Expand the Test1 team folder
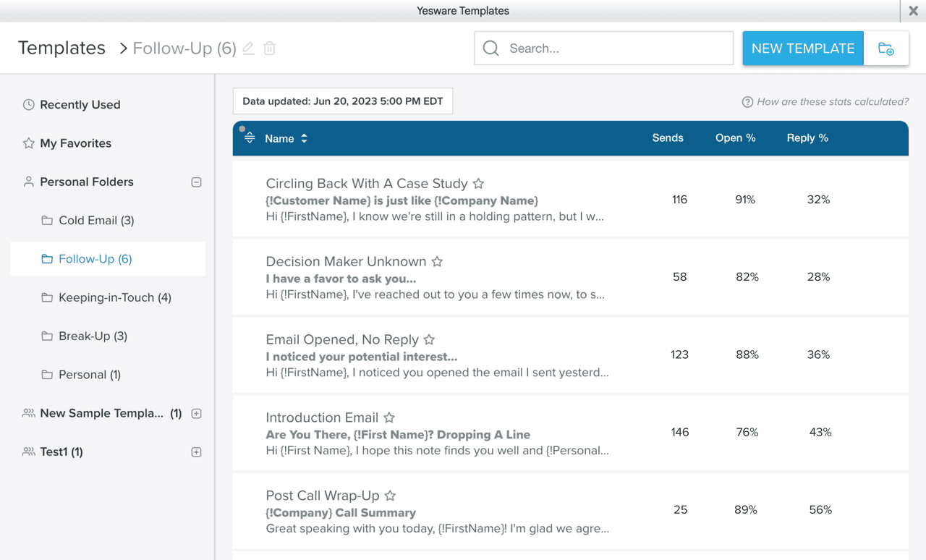The height and width of the screenshot is (560, 926). (196, 451)
